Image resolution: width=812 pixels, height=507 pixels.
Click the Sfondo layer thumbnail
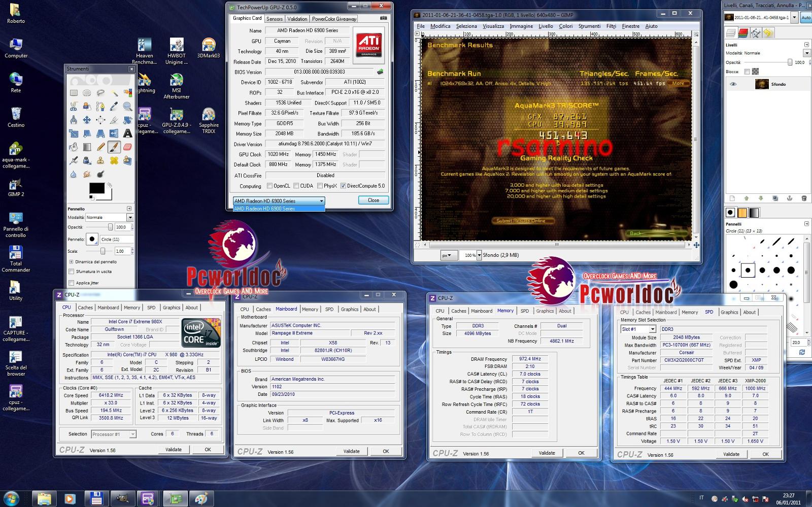click(762, 84)
